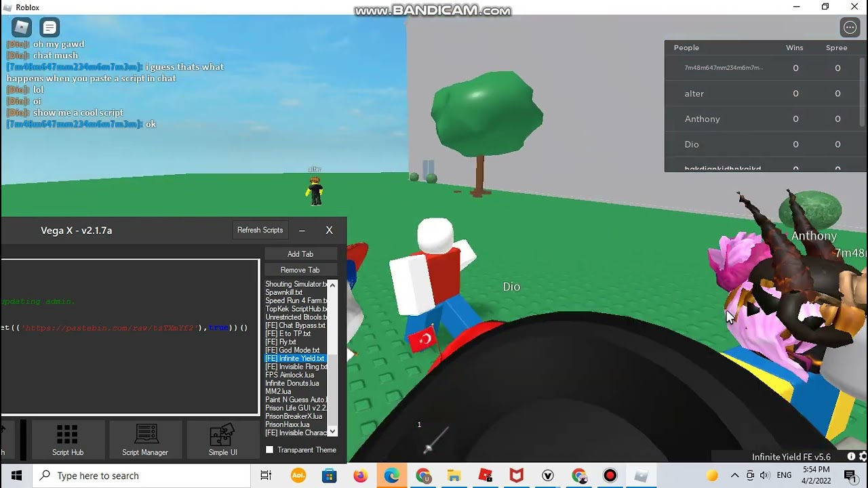Open the Script Manager laptop icon
The image size is (868, 488).
coord(145,439)
